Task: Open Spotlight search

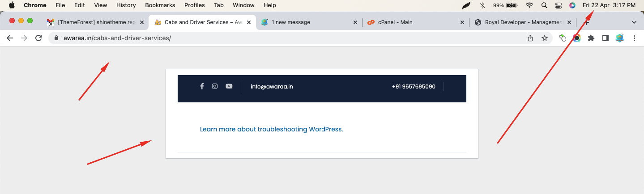Action: (x=544, y=5)
